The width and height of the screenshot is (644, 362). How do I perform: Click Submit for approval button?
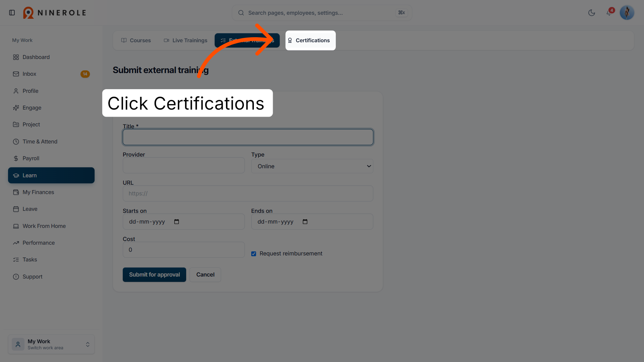pyautogui.click(x=154, y=275)
